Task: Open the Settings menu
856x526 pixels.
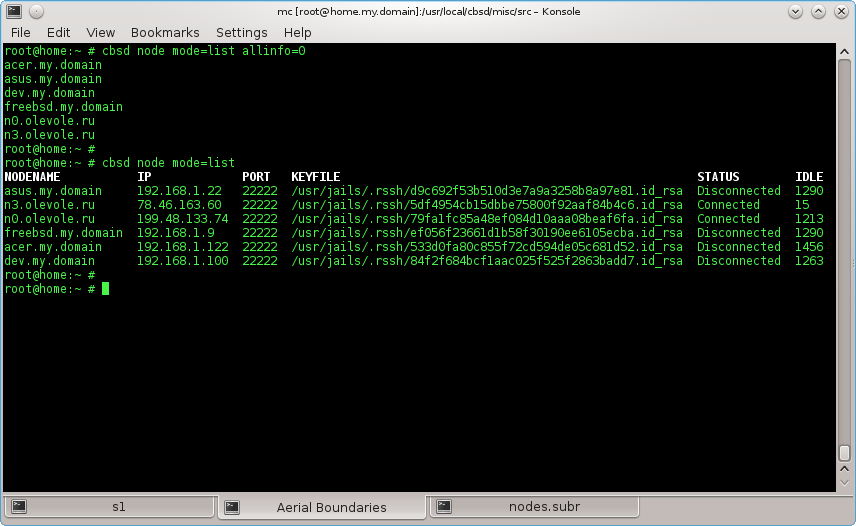Action: (x=241, y=33)
